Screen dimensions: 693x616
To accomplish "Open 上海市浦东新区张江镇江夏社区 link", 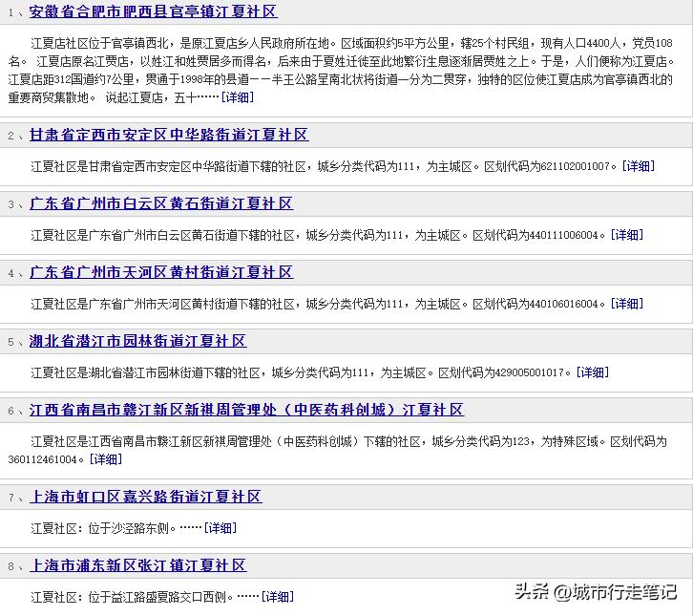I will click(x=137, y=565).
